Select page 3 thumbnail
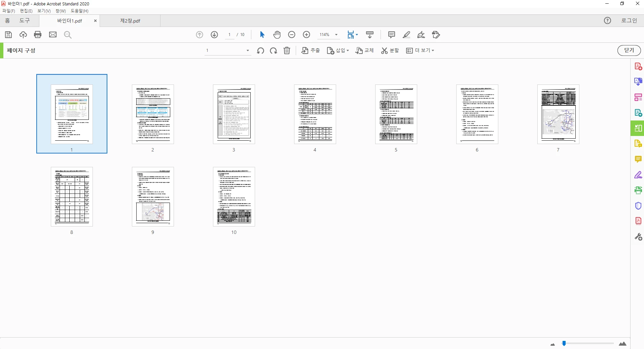This screenshot has width=644, height=349. pyautogui.click(x=234, y=114)
